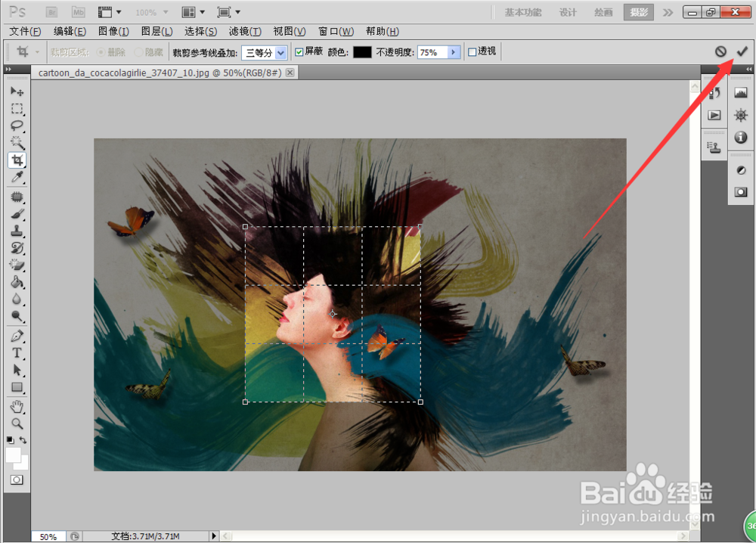This screenshot has width=756, height=543.
Task: Select the Paint Bucket tool
Action: tap(17, 282)
